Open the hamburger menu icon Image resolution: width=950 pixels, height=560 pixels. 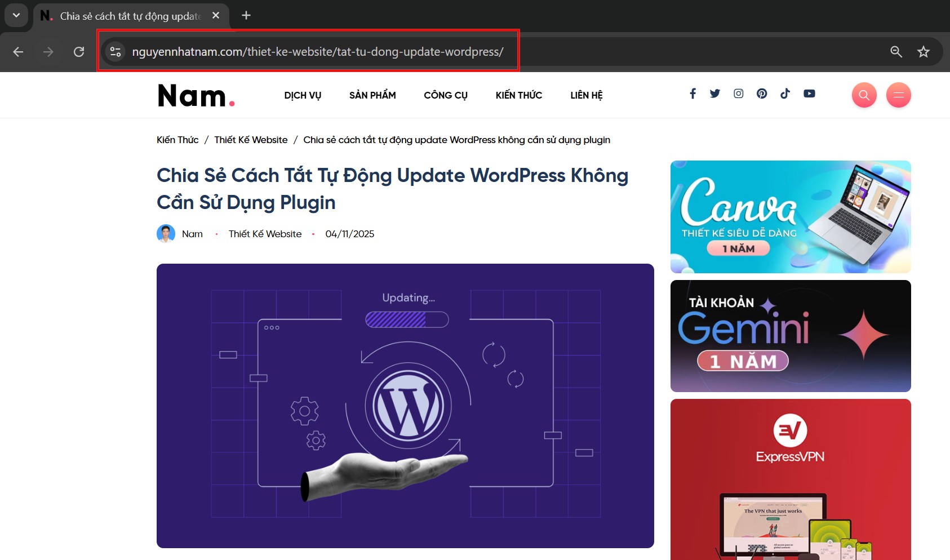(898, 95)
